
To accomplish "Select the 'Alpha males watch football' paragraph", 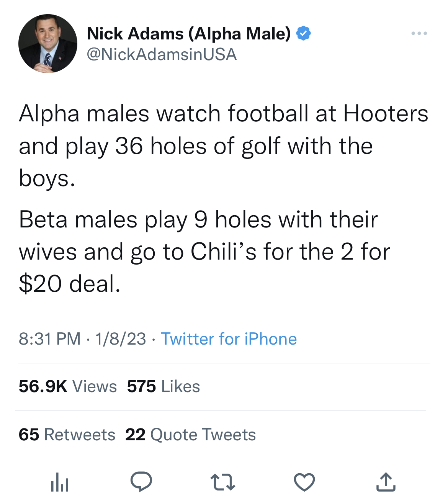I will point(224,146).
